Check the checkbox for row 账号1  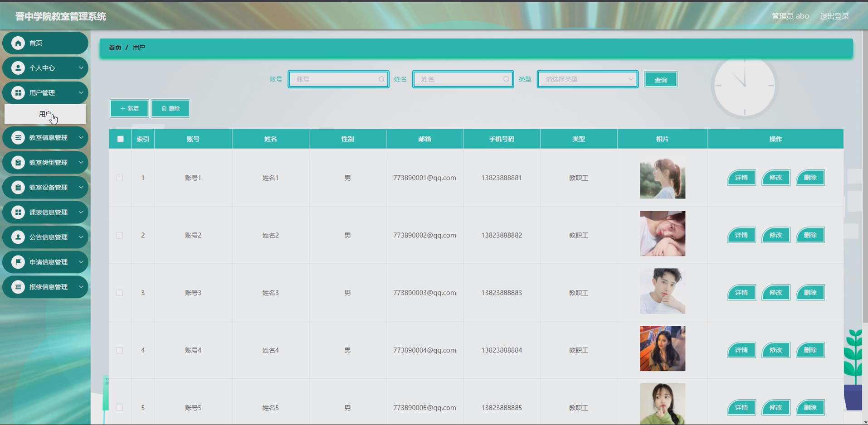[120, 178]
